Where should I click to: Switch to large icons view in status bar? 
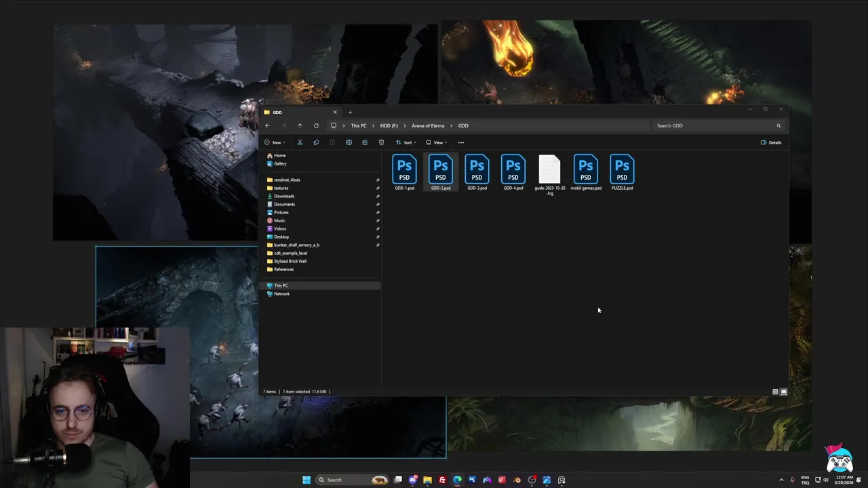[784, 392]
